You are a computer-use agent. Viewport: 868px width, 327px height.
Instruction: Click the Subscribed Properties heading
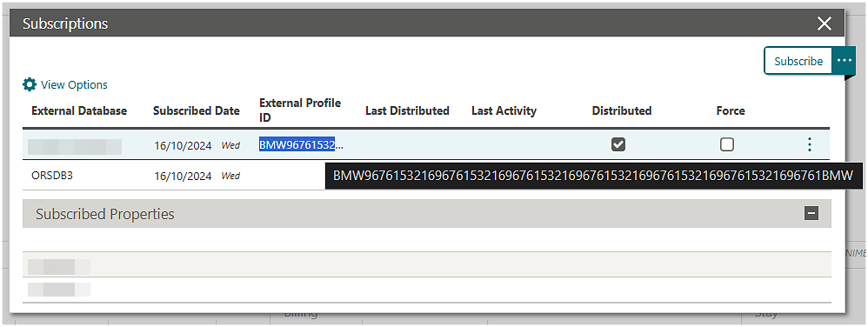pos(105,214)
